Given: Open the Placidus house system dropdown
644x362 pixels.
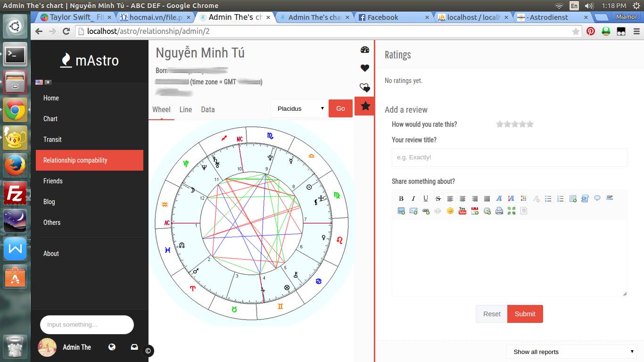Looking at the screenshot, I should click(300, 108).
